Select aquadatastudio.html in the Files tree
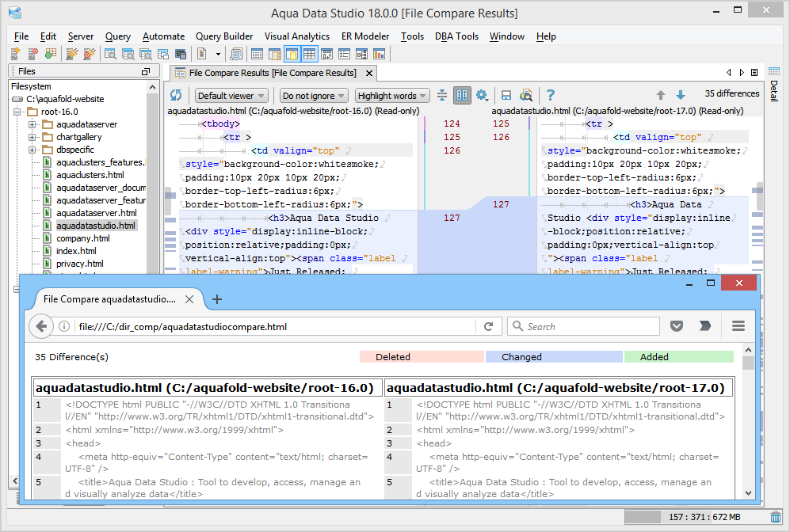 96,226
